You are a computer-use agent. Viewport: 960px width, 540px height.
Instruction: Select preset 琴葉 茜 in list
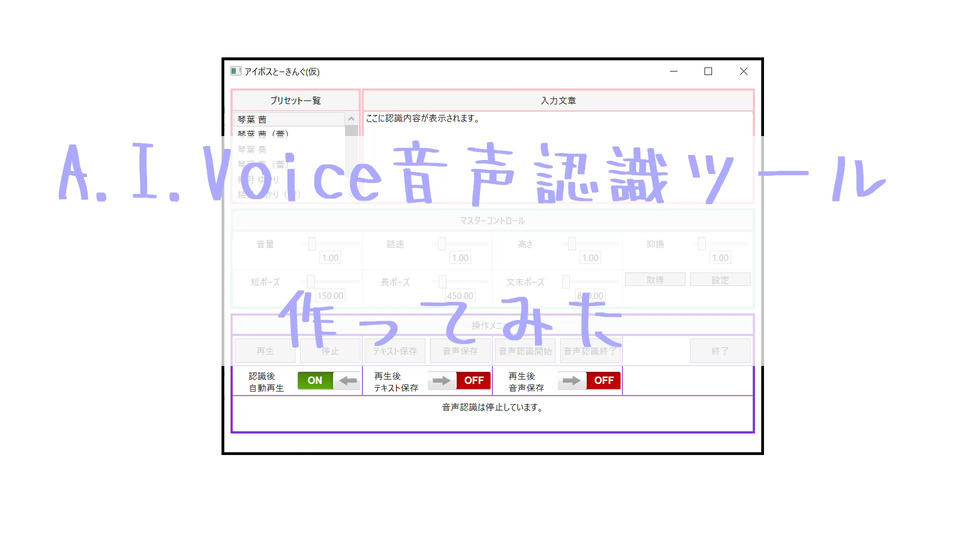click(289, 119)
